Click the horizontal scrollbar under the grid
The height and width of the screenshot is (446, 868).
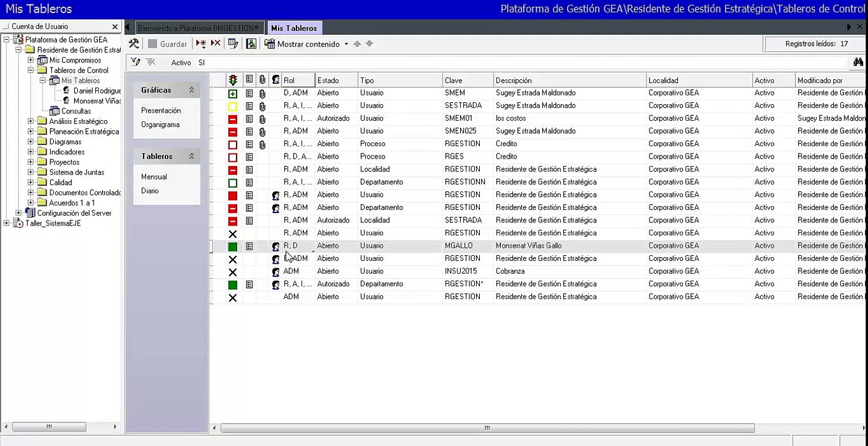(x=487, y=427)
